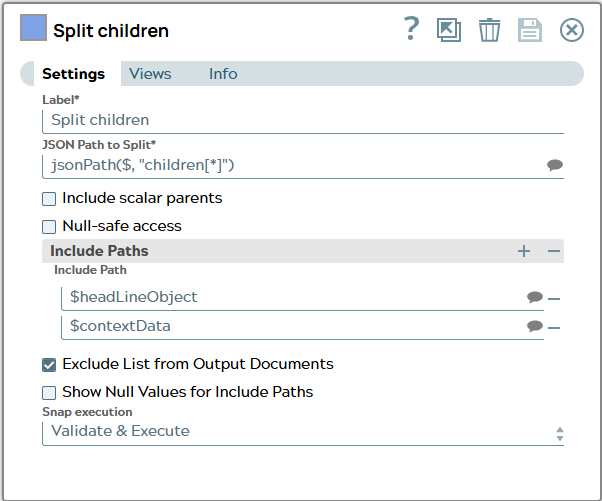
Task: Uncheck Exclude List from Output Documents
Action: [x=49, y=365]
